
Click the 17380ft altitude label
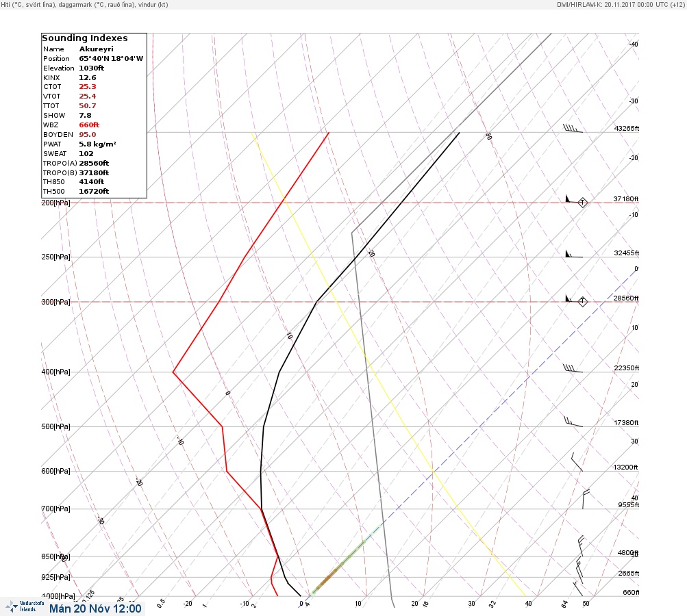pyautogui.click(x=627, y=422)
